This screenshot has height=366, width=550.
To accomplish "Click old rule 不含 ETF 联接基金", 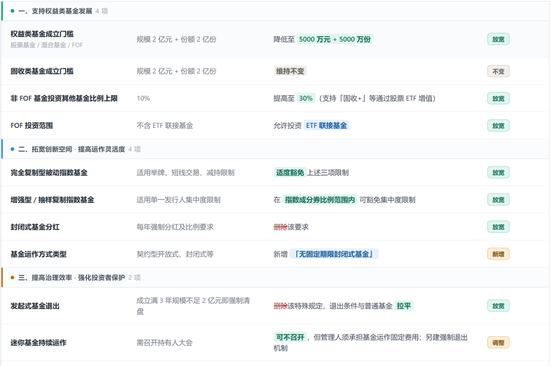I will pos(165,126).
